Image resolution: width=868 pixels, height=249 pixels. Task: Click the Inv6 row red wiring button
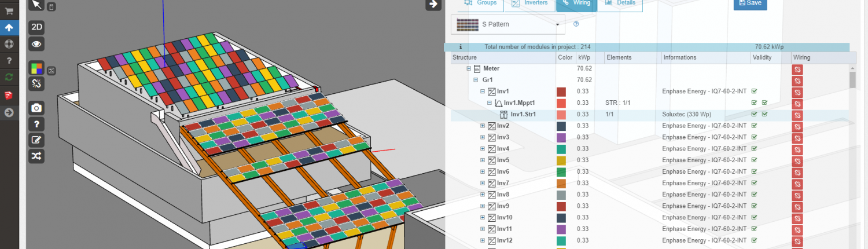[797, 172]
